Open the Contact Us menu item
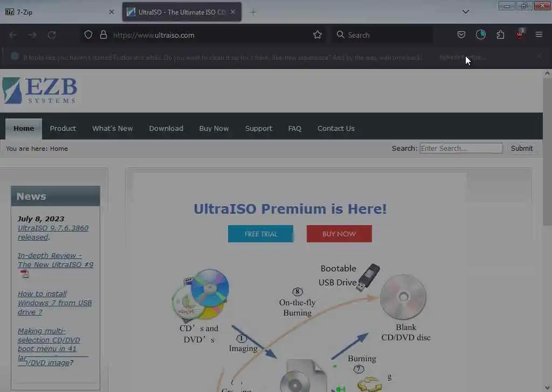The height and width of the screenshot is (392, 552). 336,129
